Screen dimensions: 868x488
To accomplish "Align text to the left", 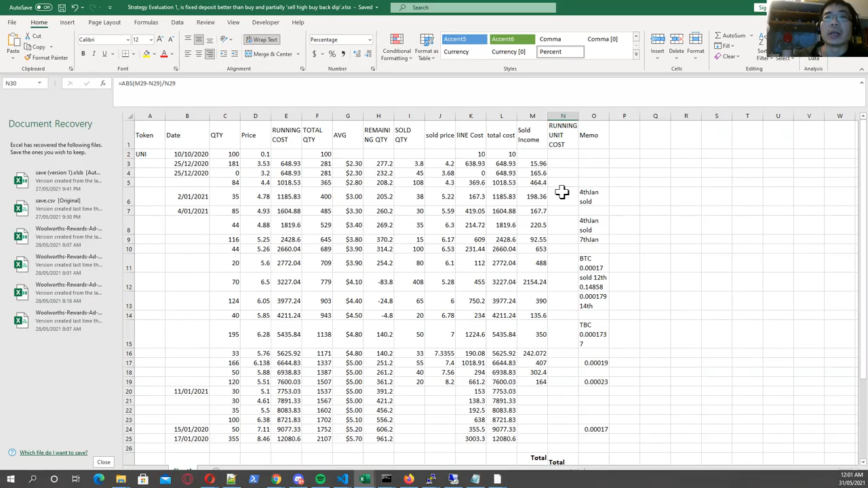I will tap(188, 54).
